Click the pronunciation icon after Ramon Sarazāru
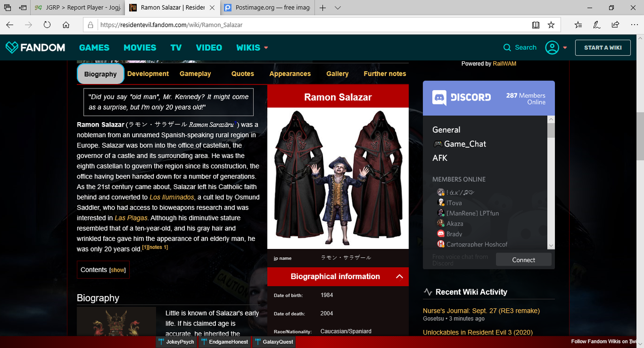 235,123
